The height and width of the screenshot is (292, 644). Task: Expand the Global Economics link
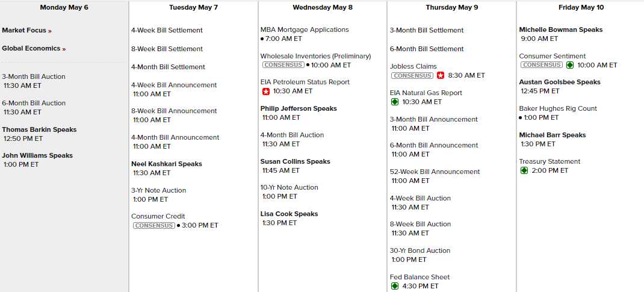(x=34, y=48)
